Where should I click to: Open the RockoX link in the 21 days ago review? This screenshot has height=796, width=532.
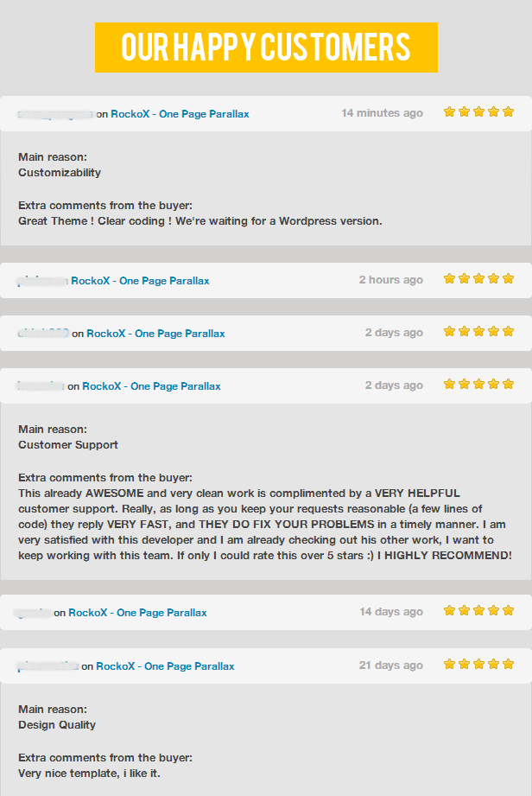click(165, 666)
